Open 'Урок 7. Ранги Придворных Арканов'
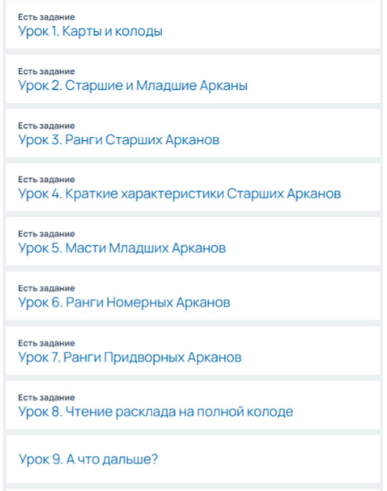Screen dimensions: 387x491 130,357
